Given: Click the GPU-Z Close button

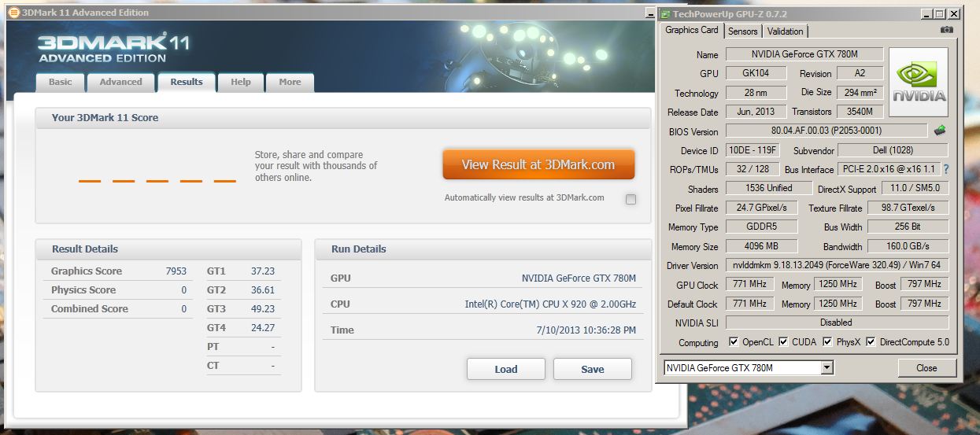Looking at the screenshot, I should pos(927,367).
